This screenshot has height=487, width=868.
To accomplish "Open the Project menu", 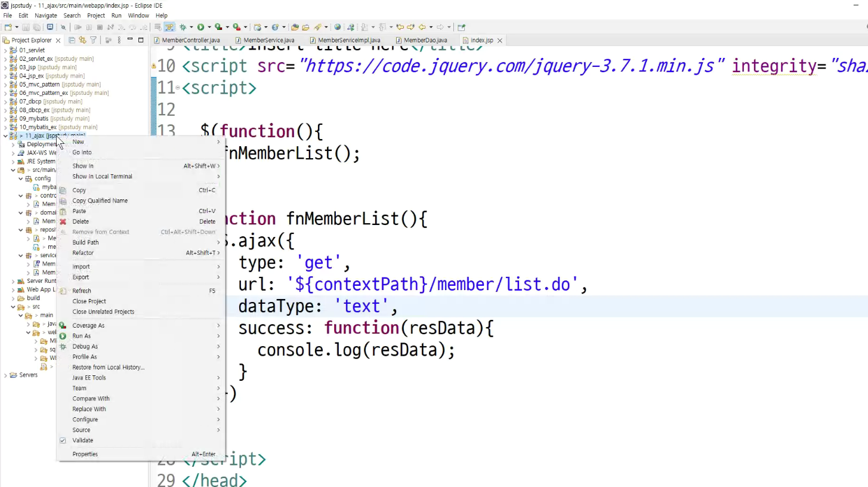I will click(x=96, y=16).
